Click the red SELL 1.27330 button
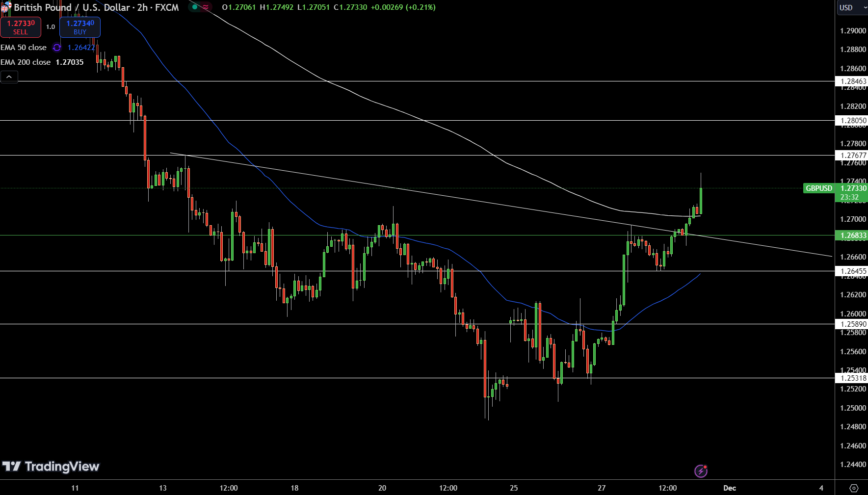 [x=21, y=27]
